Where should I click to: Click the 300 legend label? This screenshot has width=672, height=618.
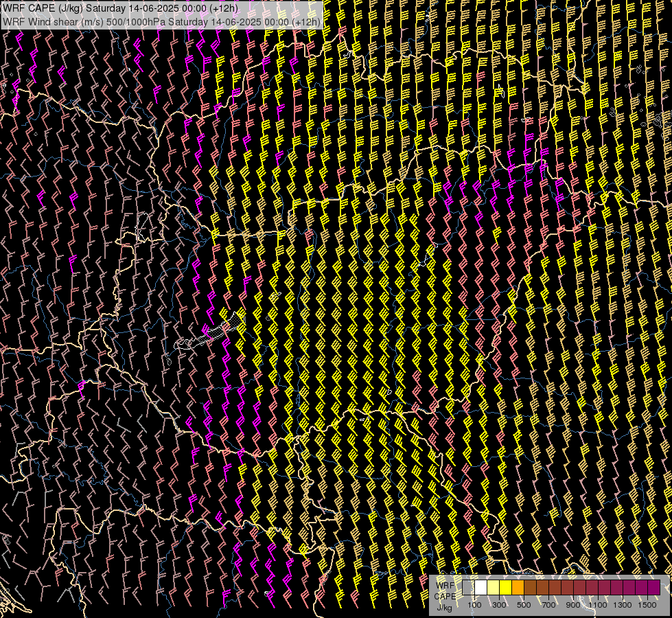point(499,605)
